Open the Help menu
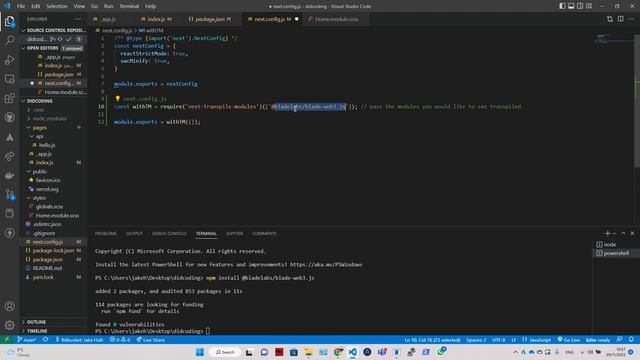The width and height of the screenshot is (640, 360). tap(151, 6)
